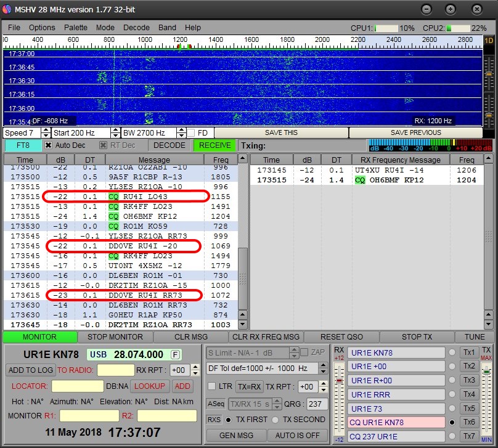Click the TO RADIO callsign input field
Screen dimensions: 498x448
click(115, 370)
